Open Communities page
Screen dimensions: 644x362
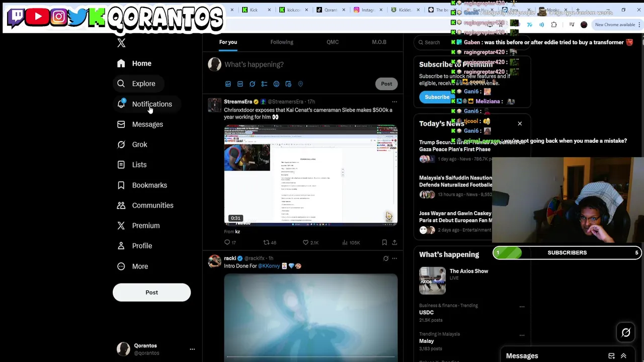point(145,205)
